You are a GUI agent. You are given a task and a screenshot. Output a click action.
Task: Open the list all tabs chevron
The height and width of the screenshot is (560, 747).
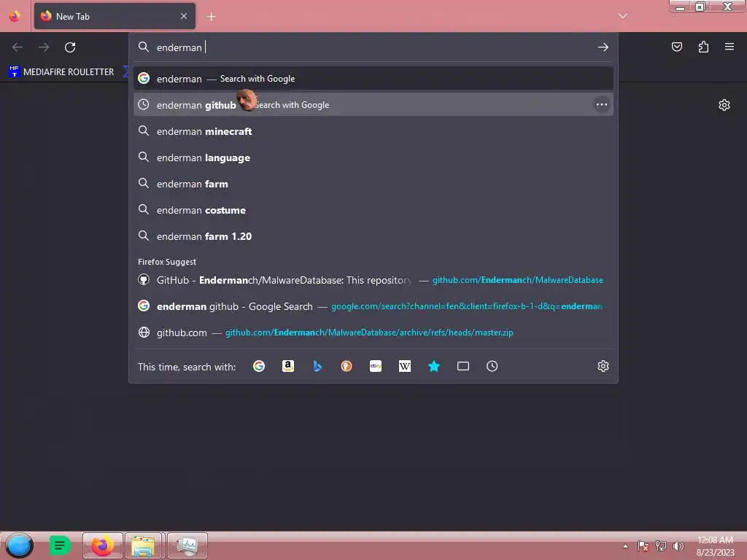[x=623, y=16]
